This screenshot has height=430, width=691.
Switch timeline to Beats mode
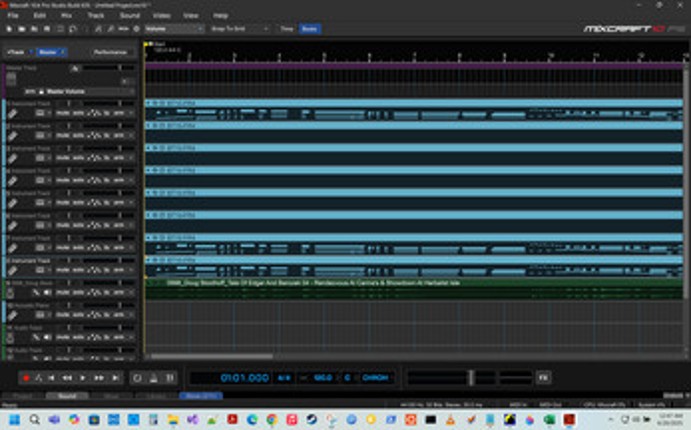[x=310, y=30]
